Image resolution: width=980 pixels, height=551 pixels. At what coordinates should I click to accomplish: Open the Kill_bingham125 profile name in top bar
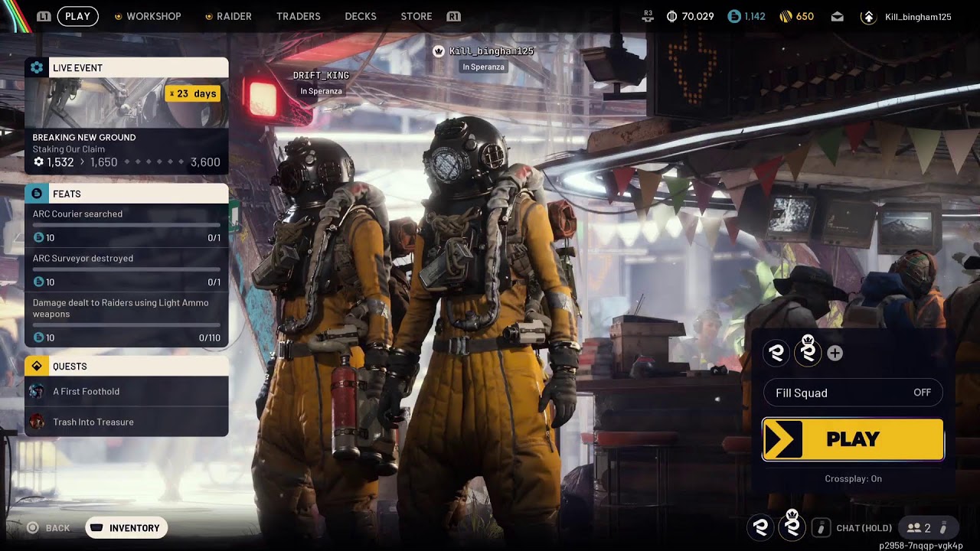pyautogui.click(x=918, y=17)
